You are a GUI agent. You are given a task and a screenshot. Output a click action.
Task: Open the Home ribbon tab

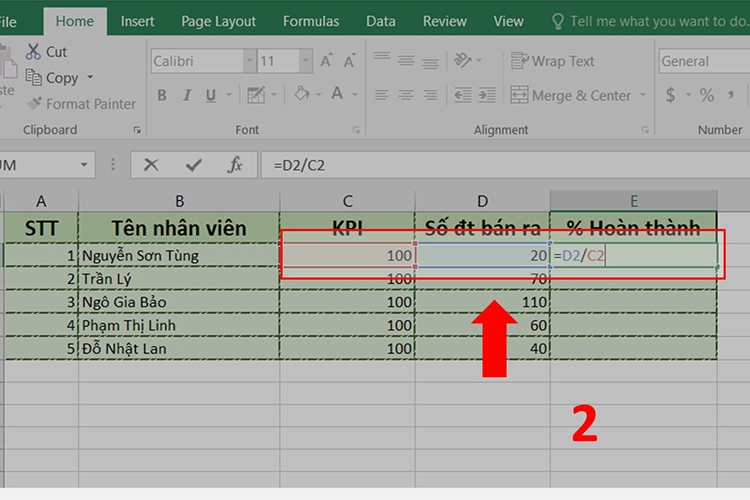point(75,21)
